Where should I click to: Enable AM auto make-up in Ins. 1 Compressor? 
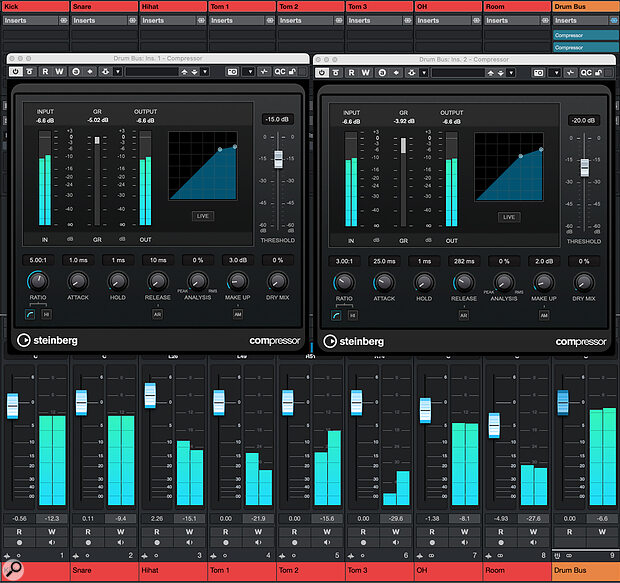pos(238,314)
